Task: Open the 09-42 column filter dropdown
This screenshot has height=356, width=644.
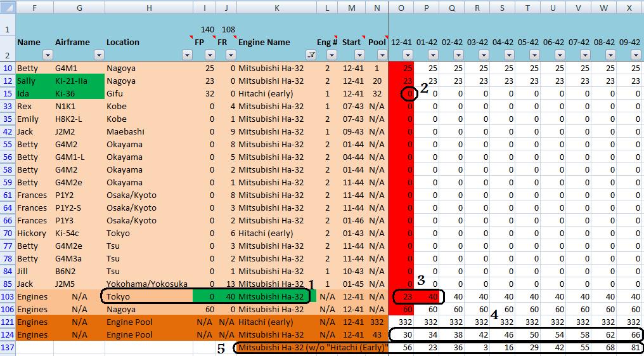Action: point(636,55)
